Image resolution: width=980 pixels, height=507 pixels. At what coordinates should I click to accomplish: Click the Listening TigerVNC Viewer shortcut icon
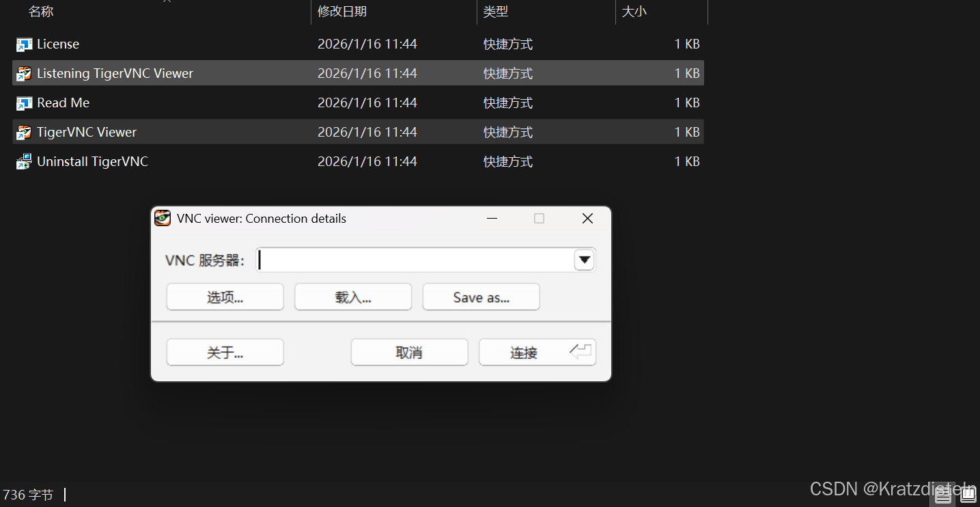point(24,74)
